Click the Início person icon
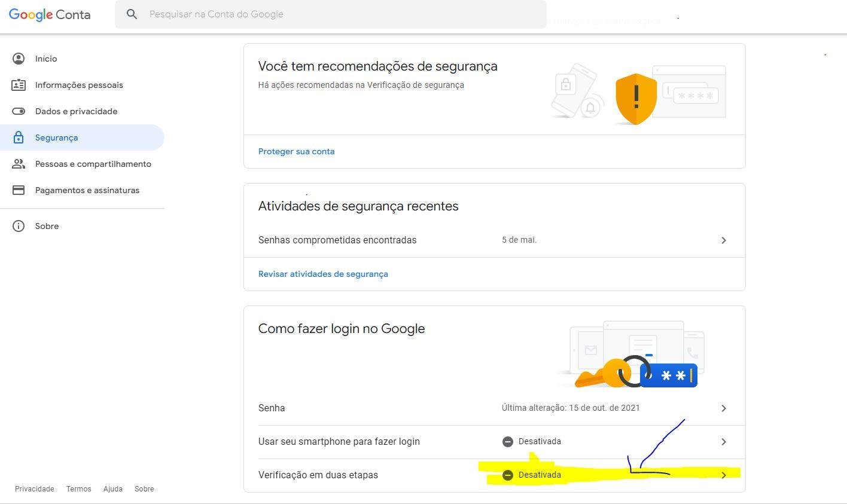The height and width of the screenshot is (504, 847). coord(19,59)
